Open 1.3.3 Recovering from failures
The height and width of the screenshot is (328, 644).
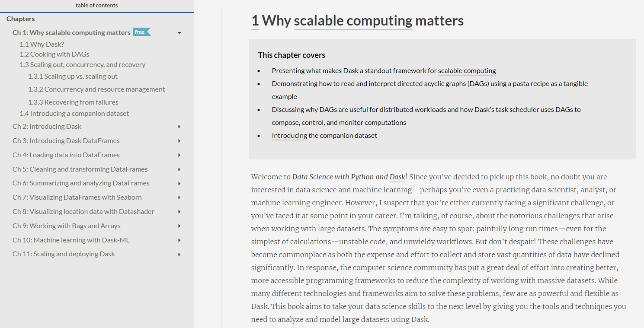[73, 102]
